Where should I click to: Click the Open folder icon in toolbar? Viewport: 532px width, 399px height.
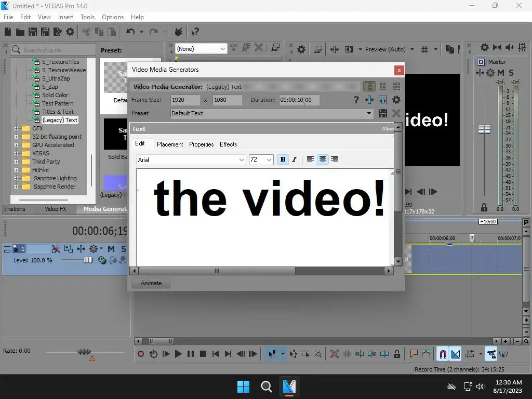click(x=20, y=32)
